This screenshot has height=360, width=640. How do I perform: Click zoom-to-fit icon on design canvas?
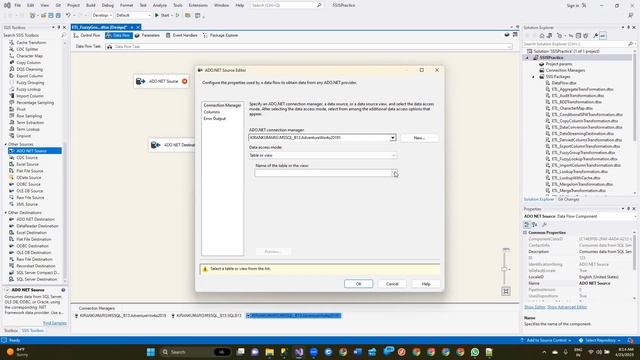(x=506, y=291)
